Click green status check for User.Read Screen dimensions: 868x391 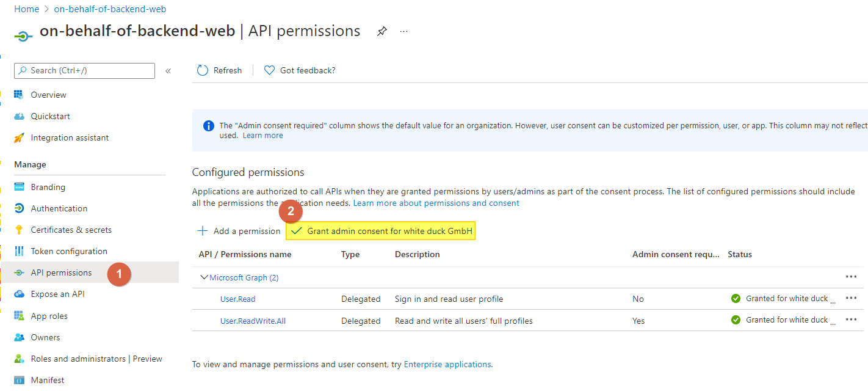click(x=736, y=298)
